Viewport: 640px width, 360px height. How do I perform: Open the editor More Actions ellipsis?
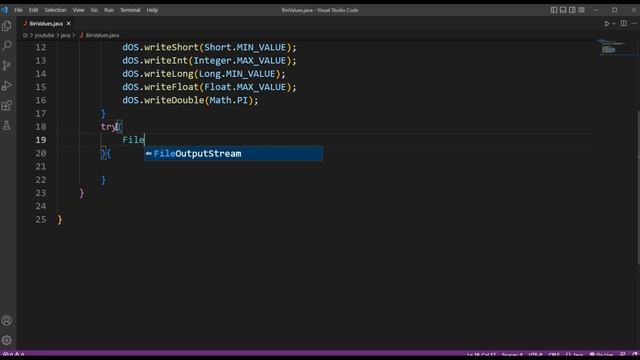click(634, 24)
